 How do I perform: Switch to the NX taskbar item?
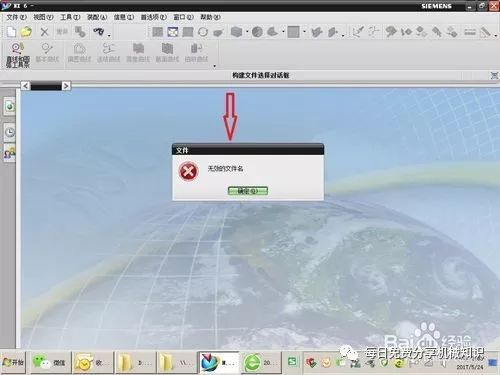click(x=219, y=362)
